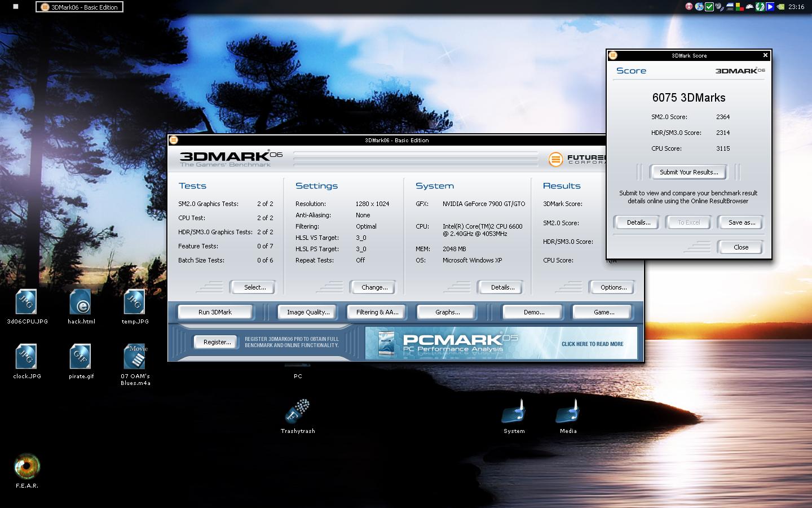The image size is (812, 508).
Task: Click the colored blocks tray icon
Action: (739, 7)
